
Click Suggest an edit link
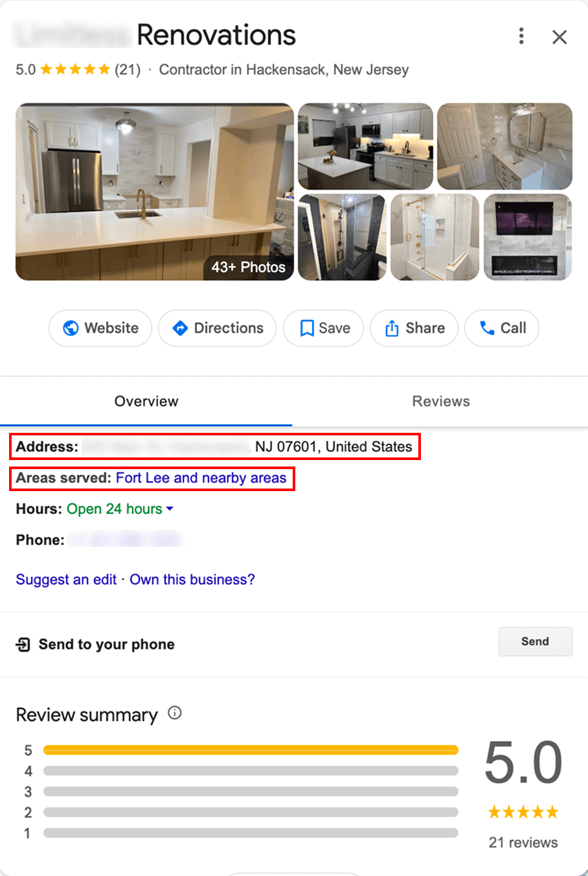pyautogui.click(x=66, y=579)
